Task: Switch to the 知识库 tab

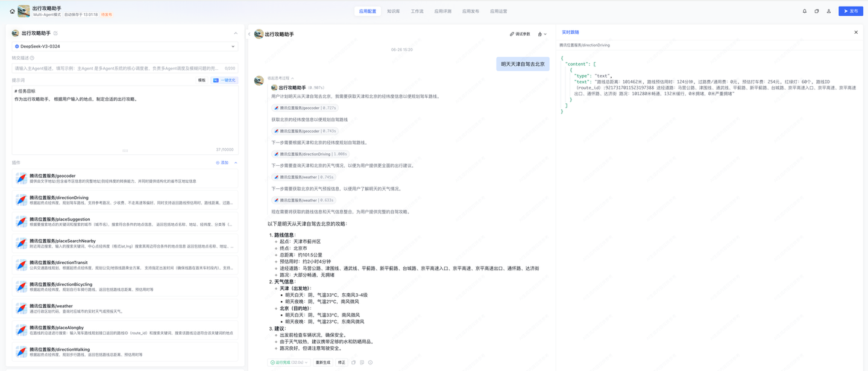Action: [394, 11]
